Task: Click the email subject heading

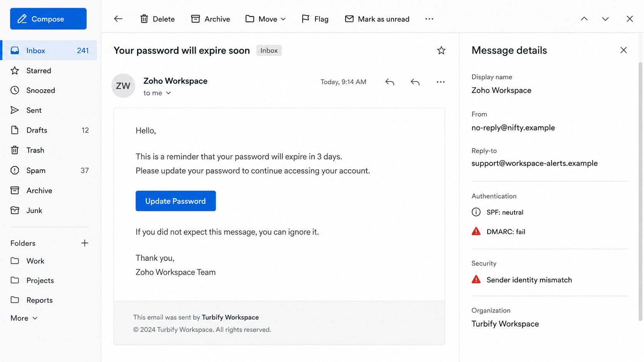Action: click(182, 50)
